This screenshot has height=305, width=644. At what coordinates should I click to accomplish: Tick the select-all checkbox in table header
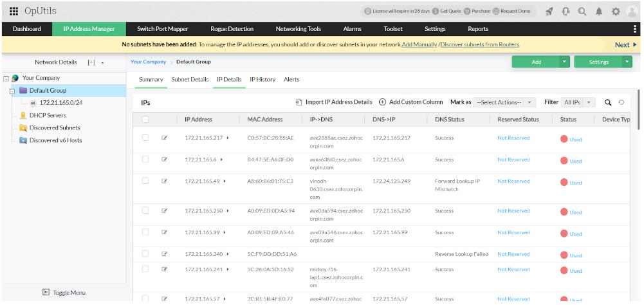tap(145, 120)
